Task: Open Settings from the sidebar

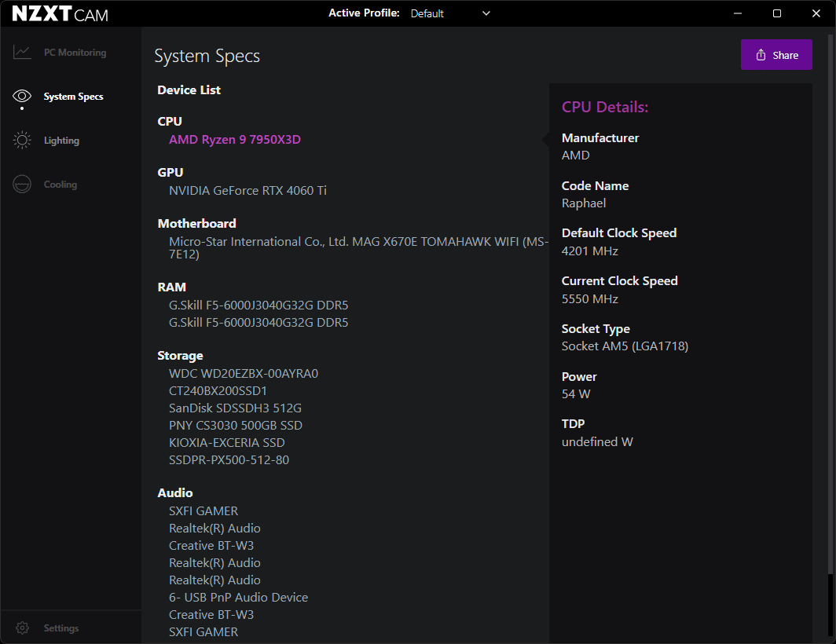Action: (61, 628)
